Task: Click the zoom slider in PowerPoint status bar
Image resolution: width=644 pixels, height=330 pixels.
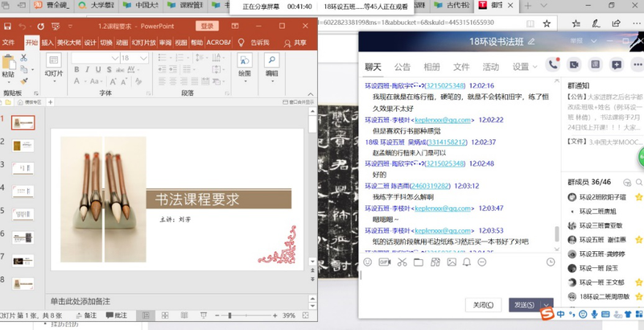Action: [x=246, y=316]
